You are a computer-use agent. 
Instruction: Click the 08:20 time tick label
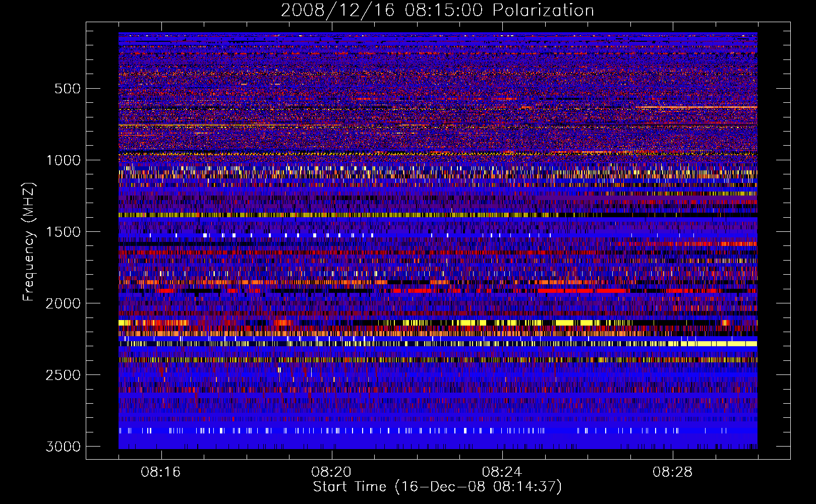point(331,472)
